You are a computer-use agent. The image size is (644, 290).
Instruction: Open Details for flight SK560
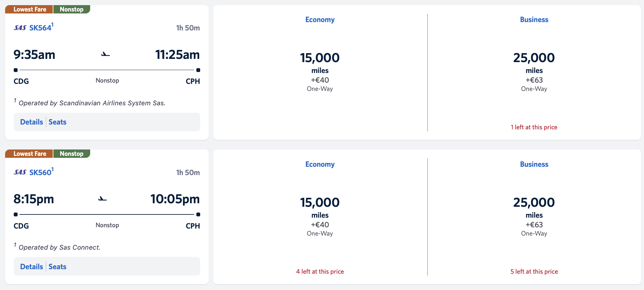pos(31,266)
